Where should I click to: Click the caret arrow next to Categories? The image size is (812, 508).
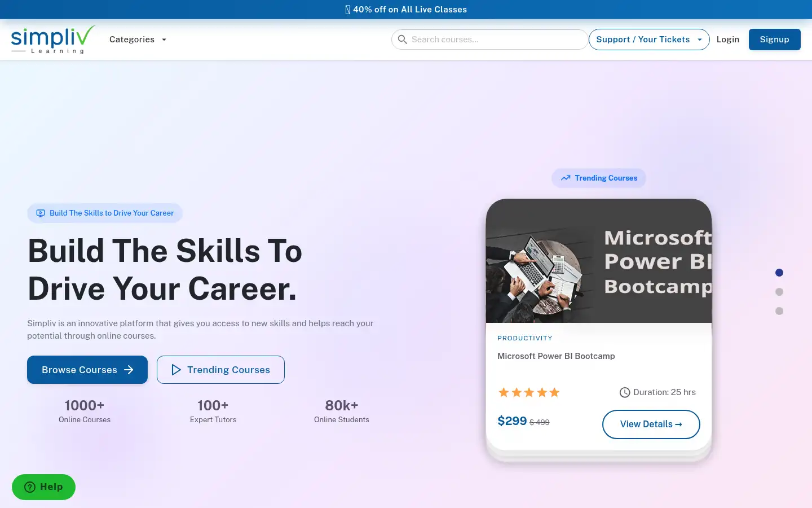click(164, 40)
